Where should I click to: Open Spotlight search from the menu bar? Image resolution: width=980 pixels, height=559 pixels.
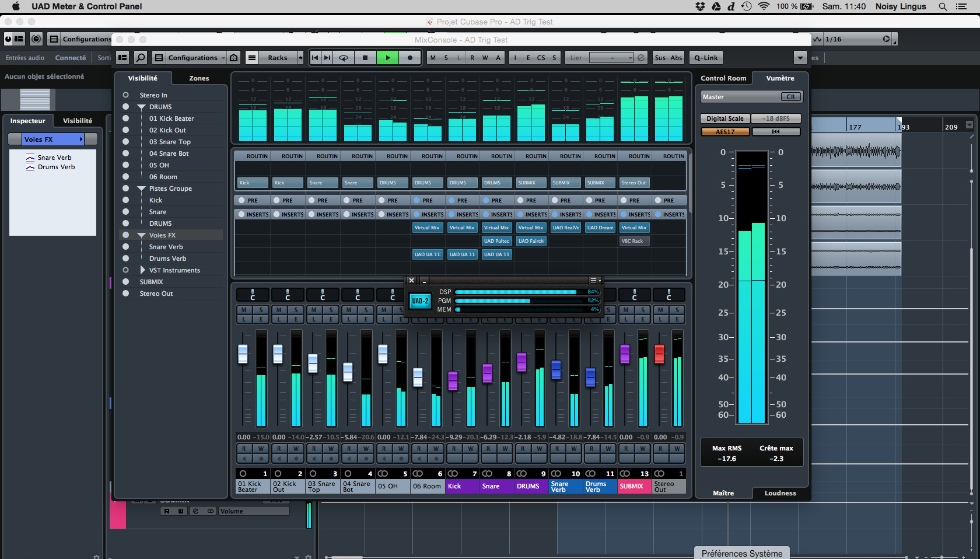942,6
